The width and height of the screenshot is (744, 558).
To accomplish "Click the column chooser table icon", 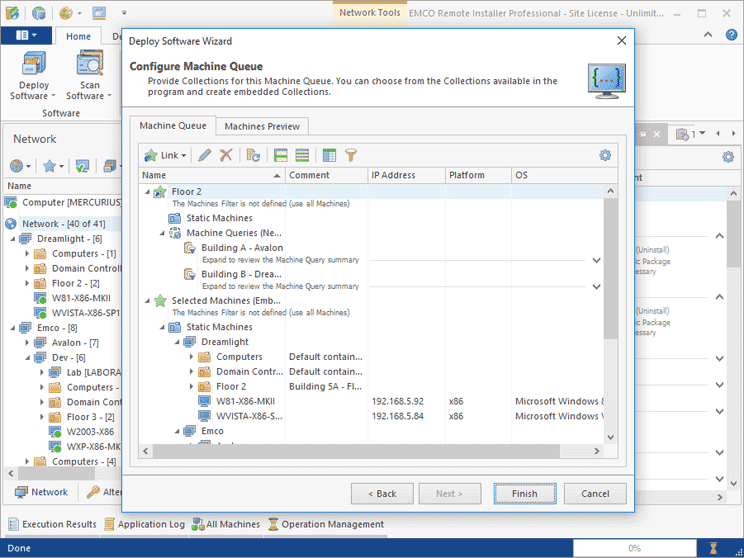I will [330, 155].
